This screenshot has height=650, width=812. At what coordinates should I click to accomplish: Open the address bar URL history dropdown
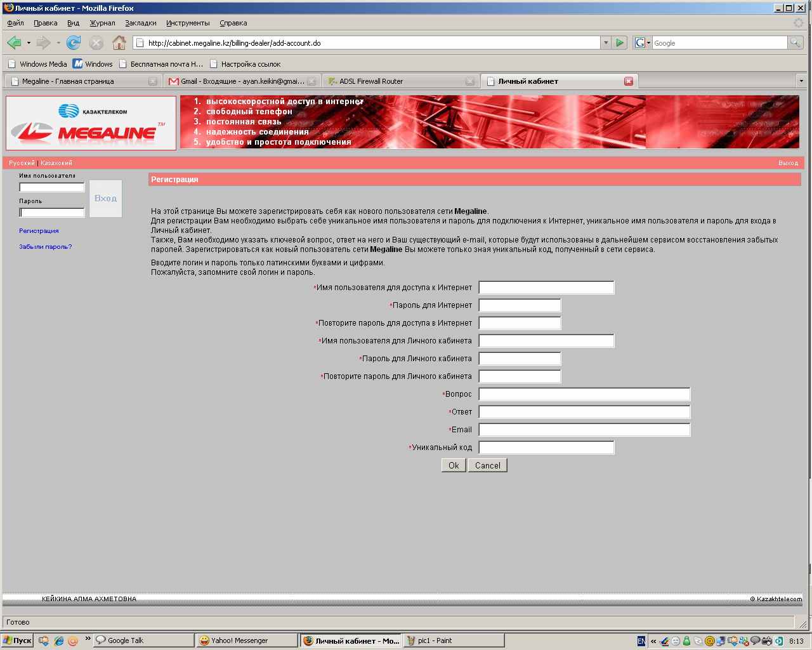pyautogui.click(x=606, y=43)
